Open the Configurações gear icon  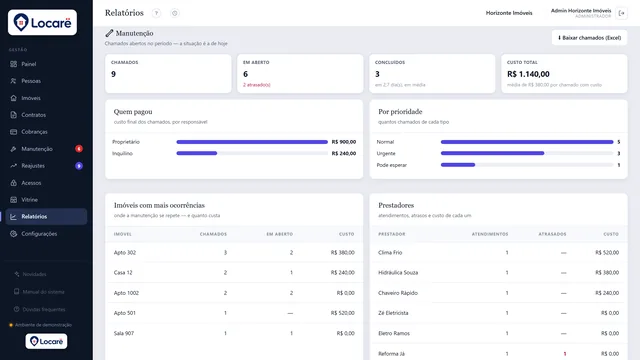(13, 234)
